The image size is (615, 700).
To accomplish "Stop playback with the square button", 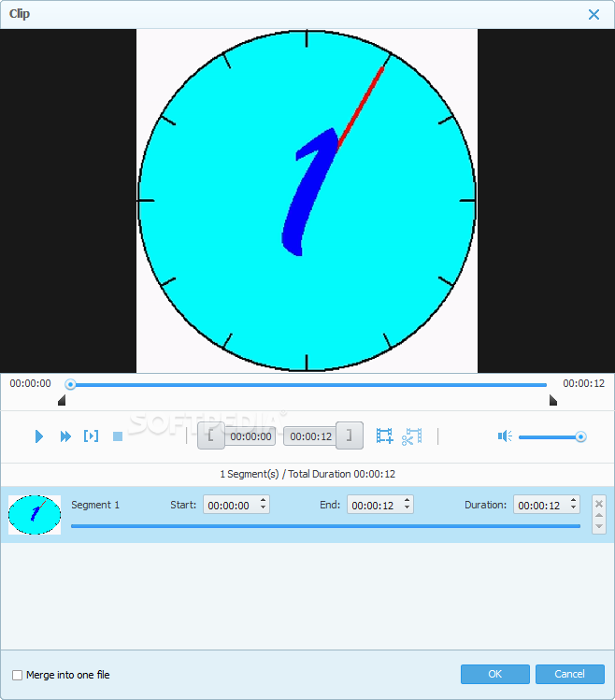I will [118, 436].
